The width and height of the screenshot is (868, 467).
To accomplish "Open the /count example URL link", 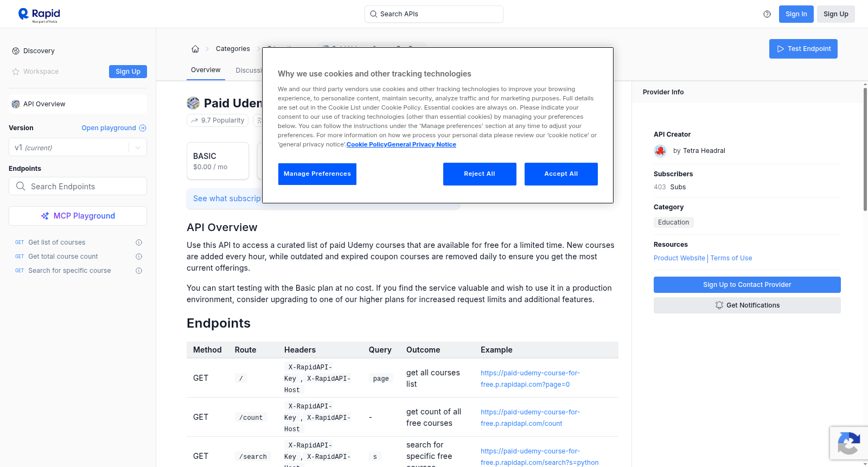I will coord(530,418).
